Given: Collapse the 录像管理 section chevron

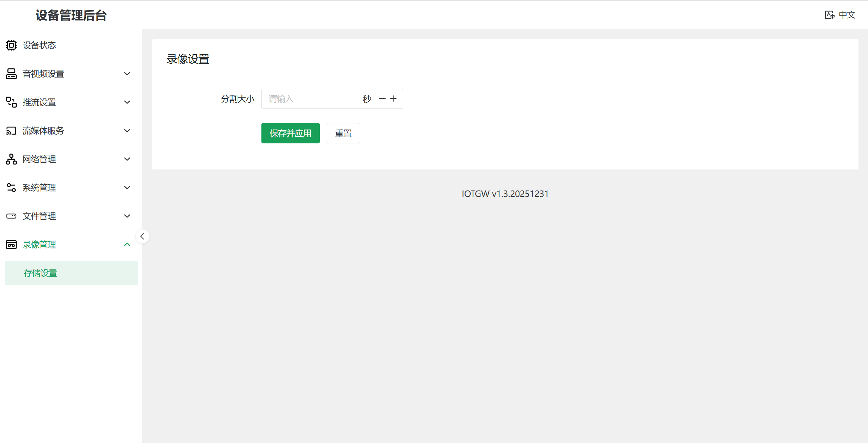Looking at the screenshot, I should coord(127,244).
